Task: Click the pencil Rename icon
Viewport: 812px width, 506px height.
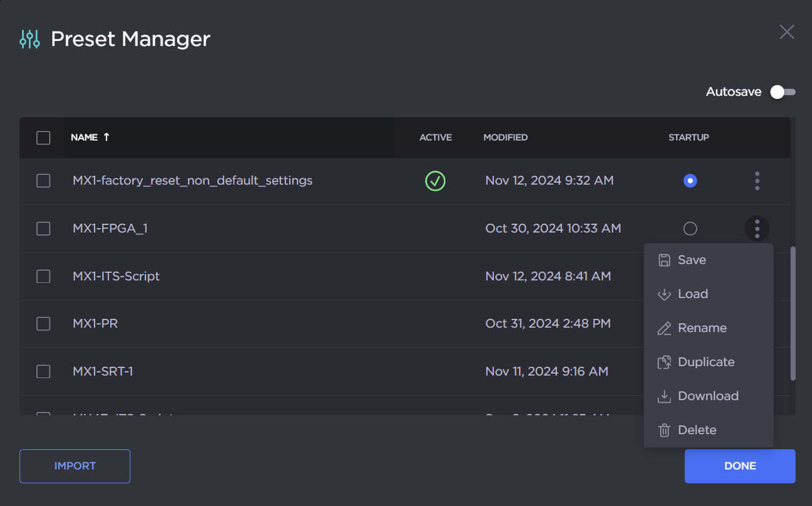Action: coord(664,328)
